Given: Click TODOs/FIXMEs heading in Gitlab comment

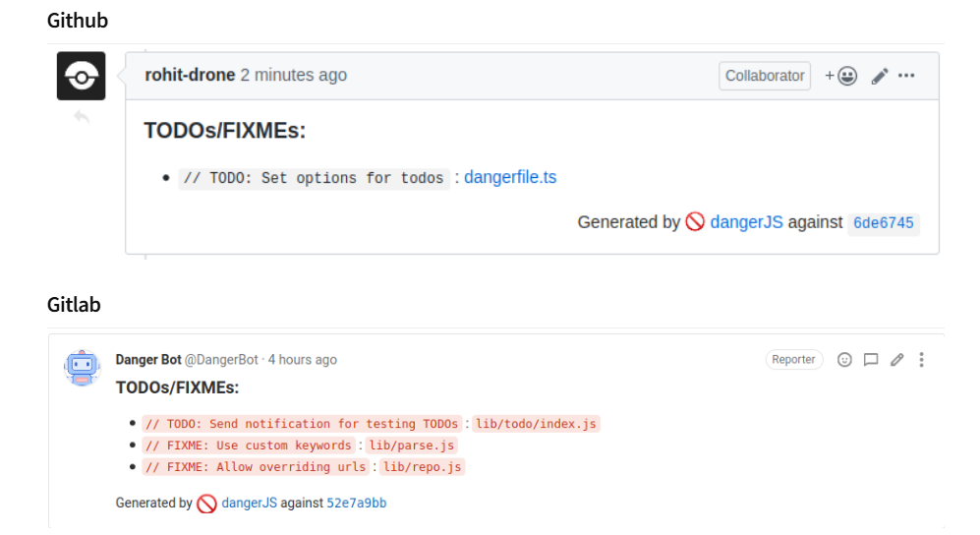Looking at the screenshot, I should (178, 387).
